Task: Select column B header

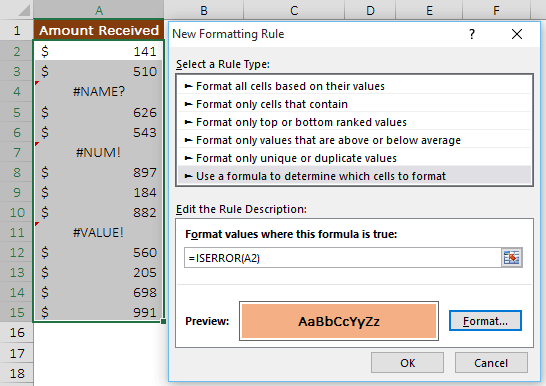Action: coord(204,10)
